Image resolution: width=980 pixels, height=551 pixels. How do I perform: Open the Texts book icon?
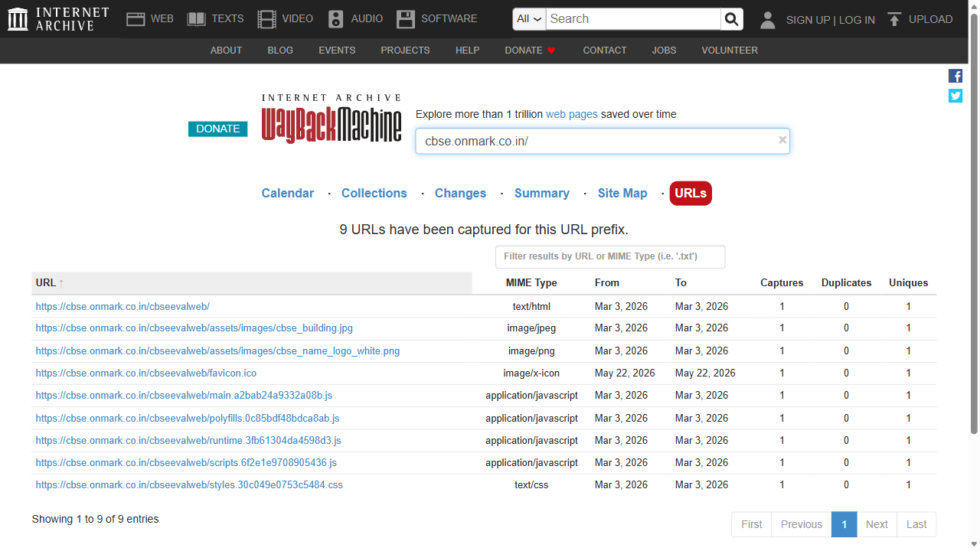click(197, 19)
